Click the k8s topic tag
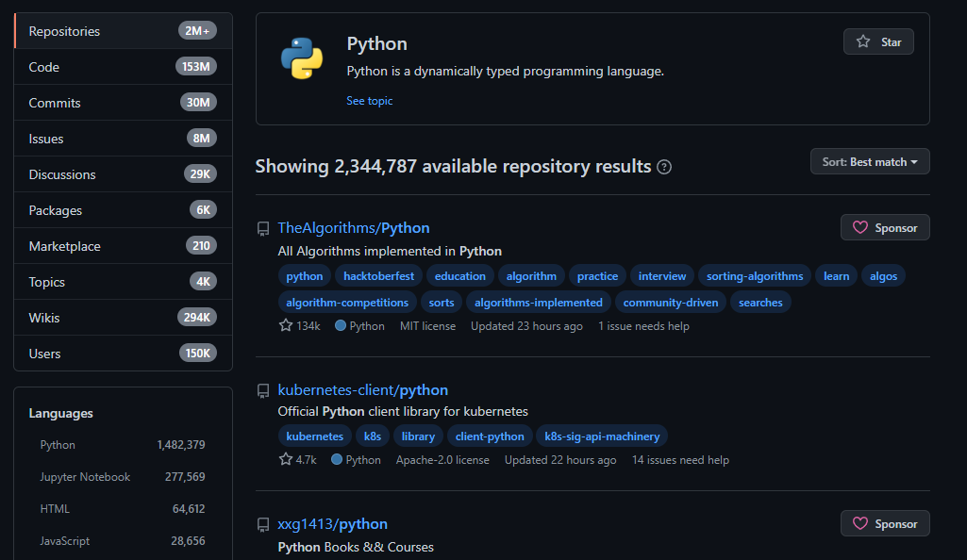Viewport: 967px width, 560px height. click(x=373, y=436)
